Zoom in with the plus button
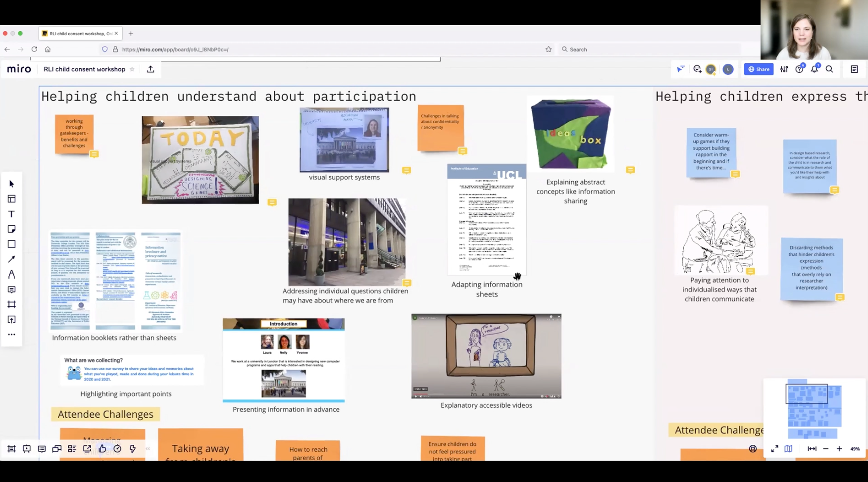868x482 pixels. (x=839, y=449)
